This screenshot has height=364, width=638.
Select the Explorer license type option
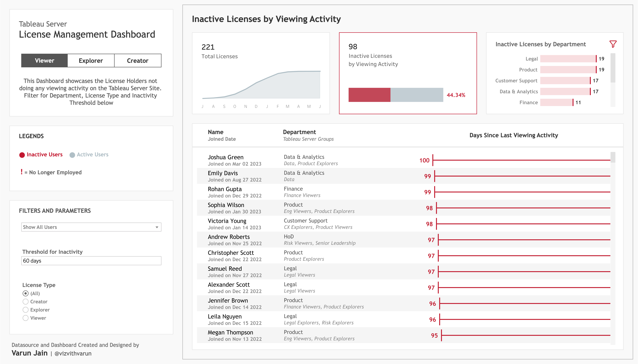pyautogui.click(x=25, y=310)
